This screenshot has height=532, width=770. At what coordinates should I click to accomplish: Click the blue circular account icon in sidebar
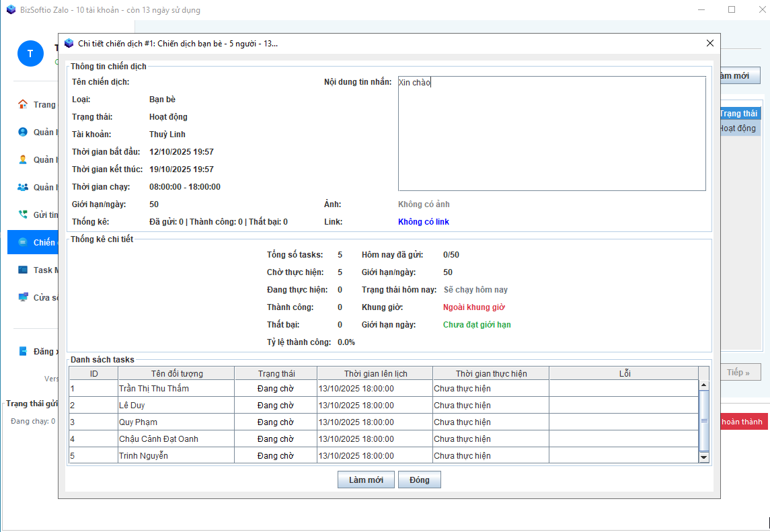(x=23, y=132)
